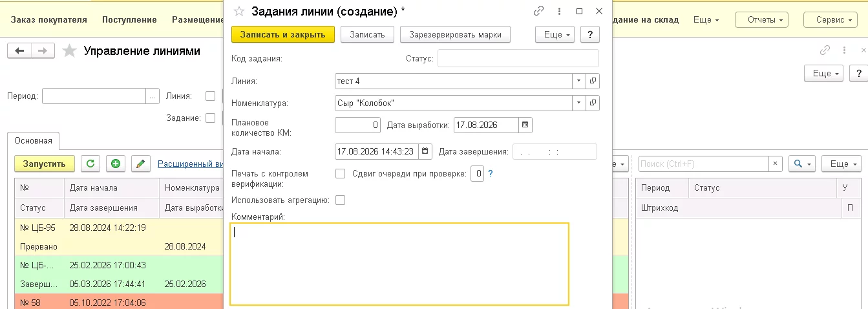Viewport: 868px width, 309px height.
Task: Open Размещение section in top bar
Action: (x=198, y=19)
